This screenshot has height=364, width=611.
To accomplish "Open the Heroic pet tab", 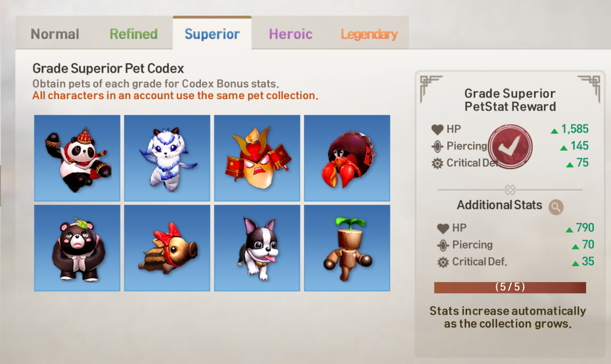I will click(x=291, y=34).
